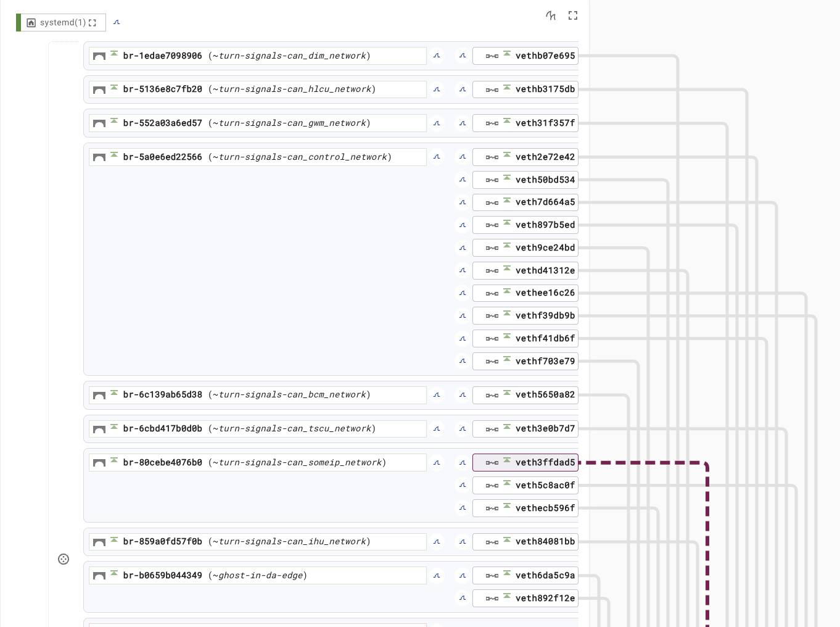Screen dimensions: 840x627
Task: Click the vethf703e79 interface badge
Action: point(525,362)
